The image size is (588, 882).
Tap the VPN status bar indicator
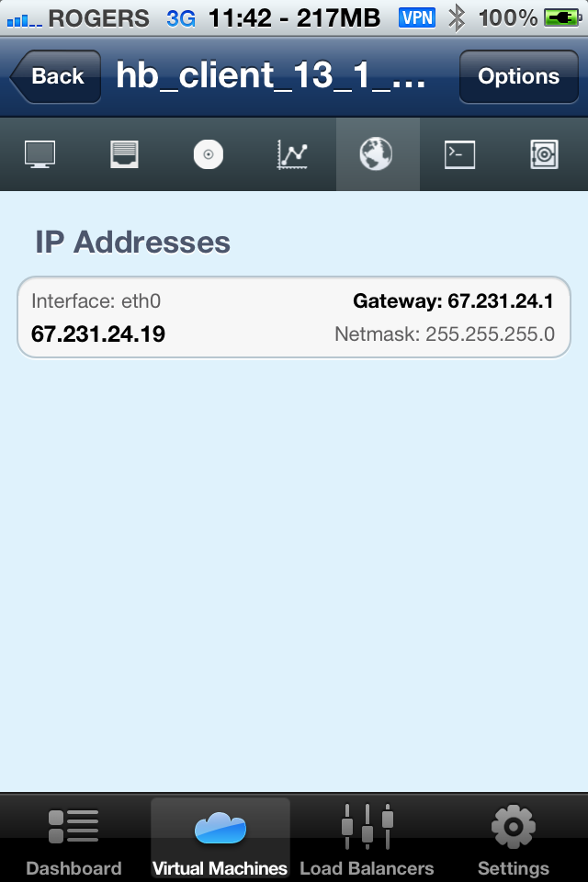(x=417, y=17)
